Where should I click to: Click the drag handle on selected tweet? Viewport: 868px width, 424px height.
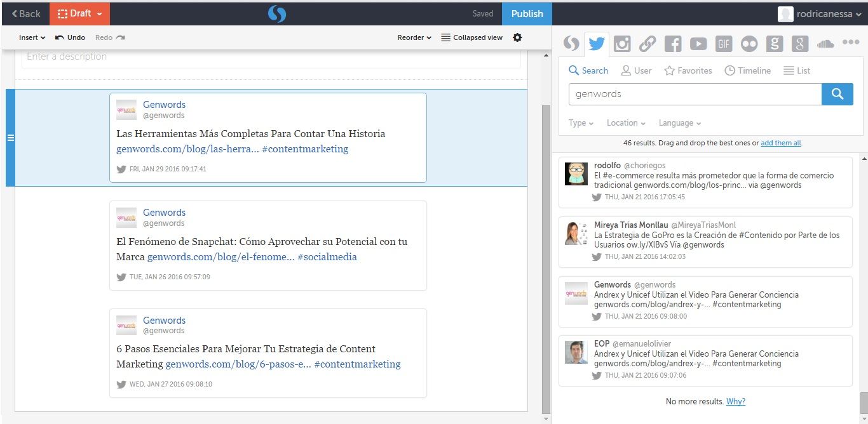(10, 138)
